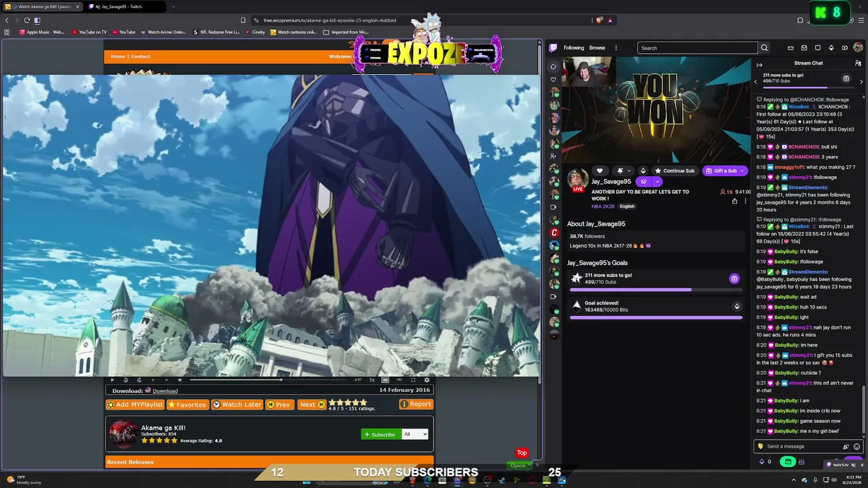This screenshot has height=488, width=868.
Task: Open the Twitch whispers icon
Action: [x=818, y=47]
